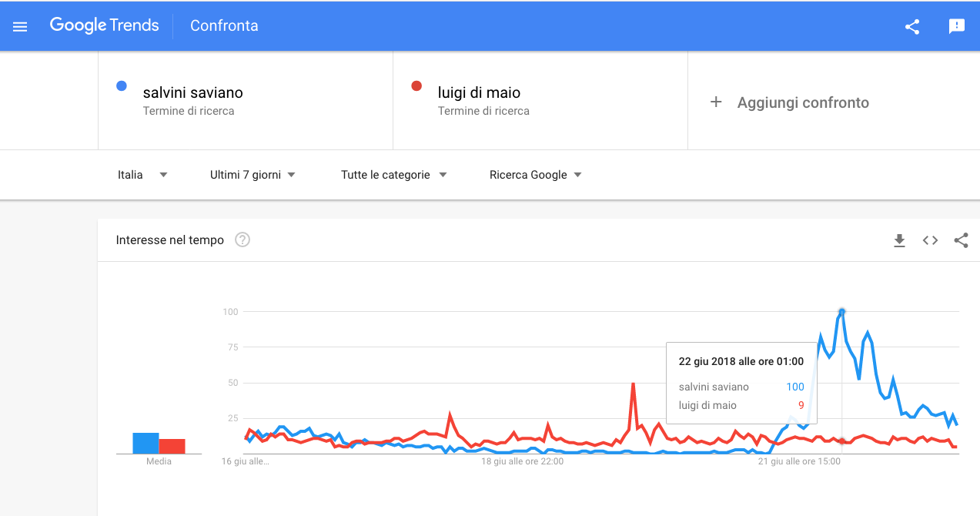Expand the Italia country dropdown
980x516 pixels.
point(142,175)
